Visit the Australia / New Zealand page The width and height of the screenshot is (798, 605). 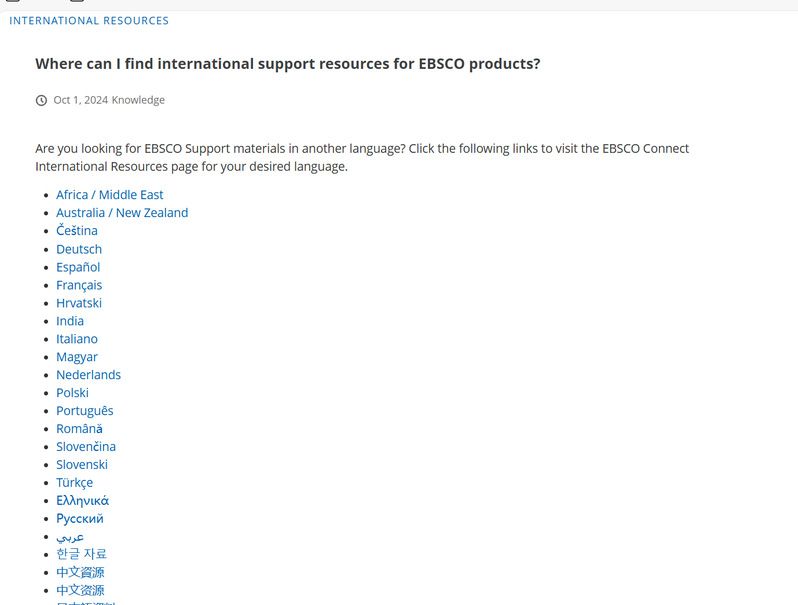tap(122, 213)
